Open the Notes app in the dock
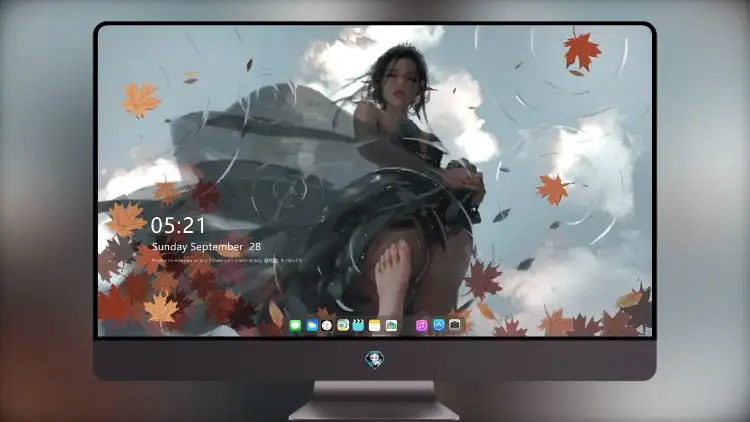 tap(375, 326)
